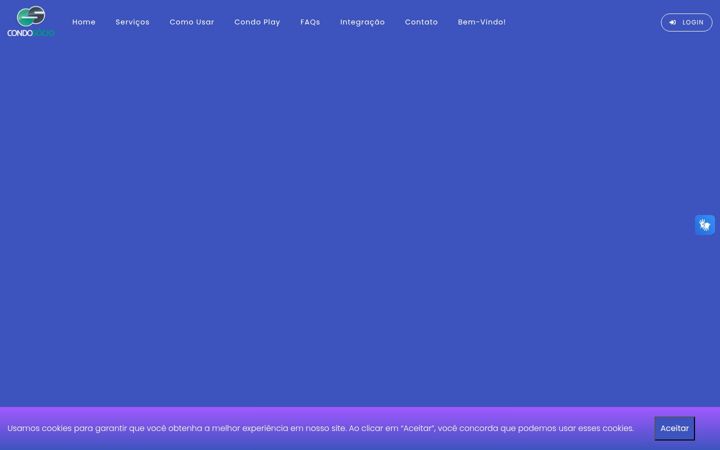Viewport: 720px width, 450px height.
Task: Open the Condo Play page
Action: (x=257, y=22)
